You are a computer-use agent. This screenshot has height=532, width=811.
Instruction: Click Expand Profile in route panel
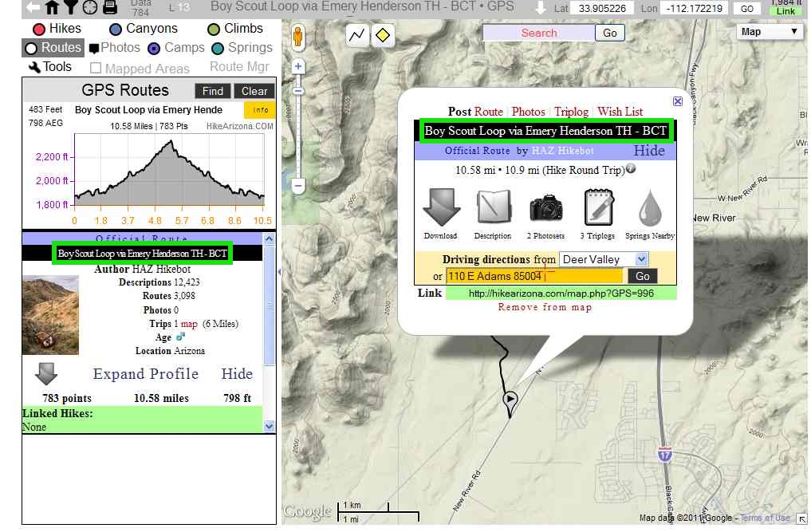click(145, 374)
